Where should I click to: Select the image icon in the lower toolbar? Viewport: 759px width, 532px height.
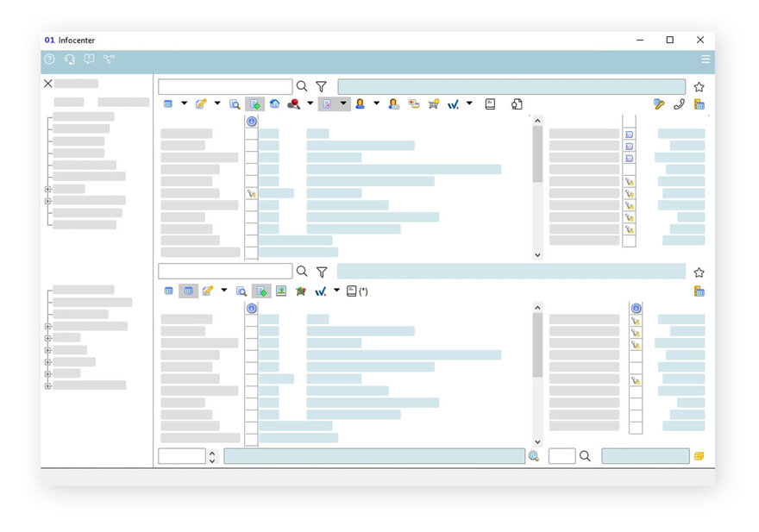(x=281, y=291)
